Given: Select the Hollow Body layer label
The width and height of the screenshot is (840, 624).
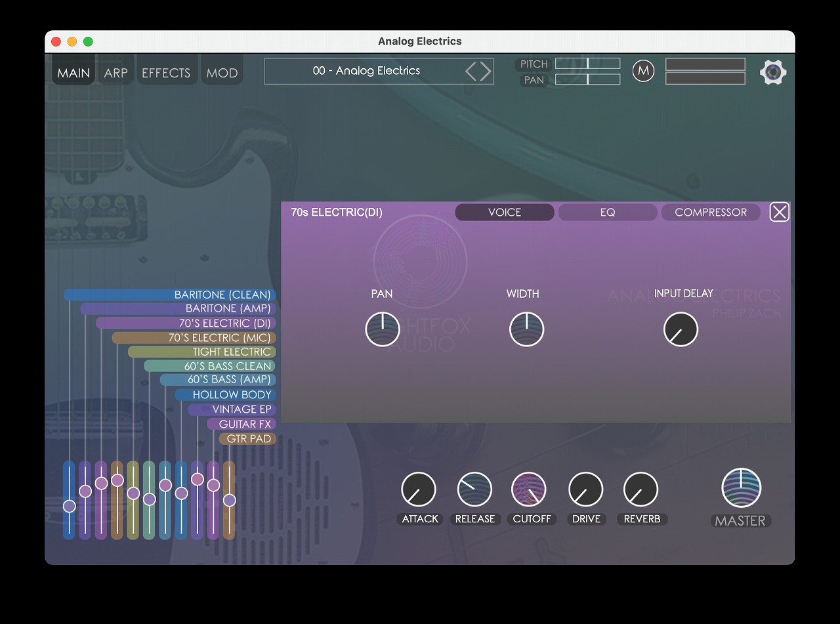Looking at the screenshot, I should 231,394.
